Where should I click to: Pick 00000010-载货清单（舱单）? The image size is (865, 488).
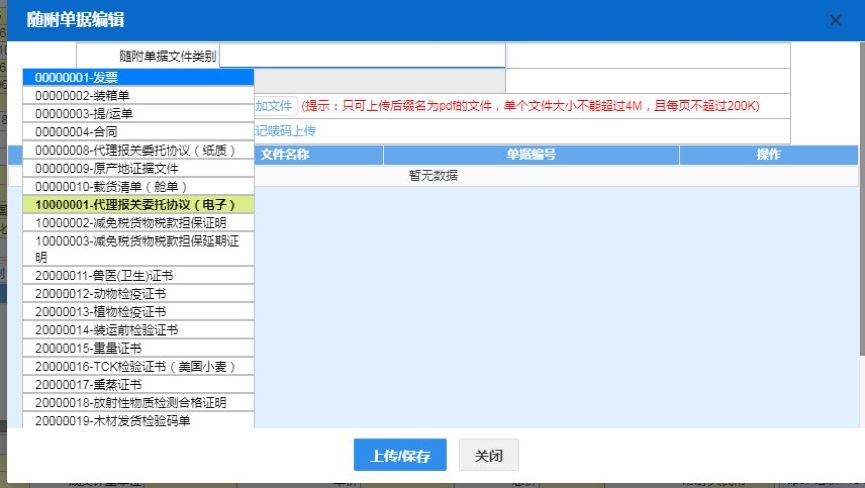coord(138,186)
